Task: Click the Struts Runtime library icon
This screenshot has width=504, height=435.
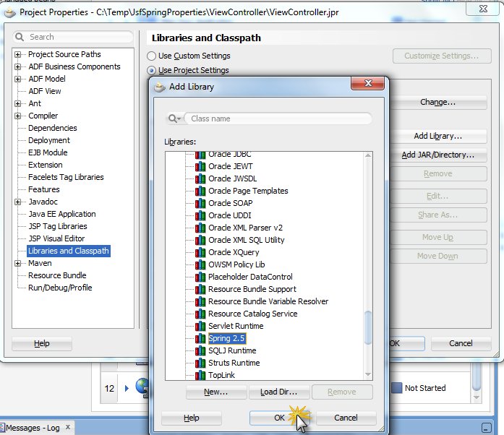Action: point(200,363)
